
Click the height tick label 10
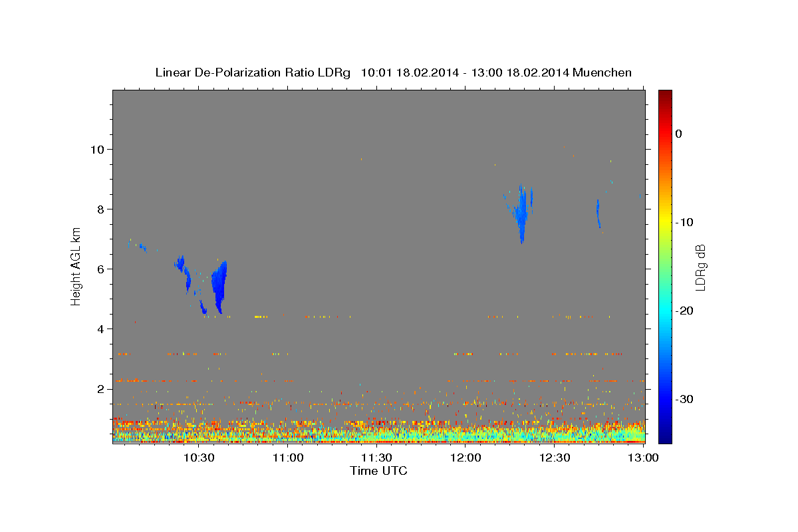click(x=99, y=150)
